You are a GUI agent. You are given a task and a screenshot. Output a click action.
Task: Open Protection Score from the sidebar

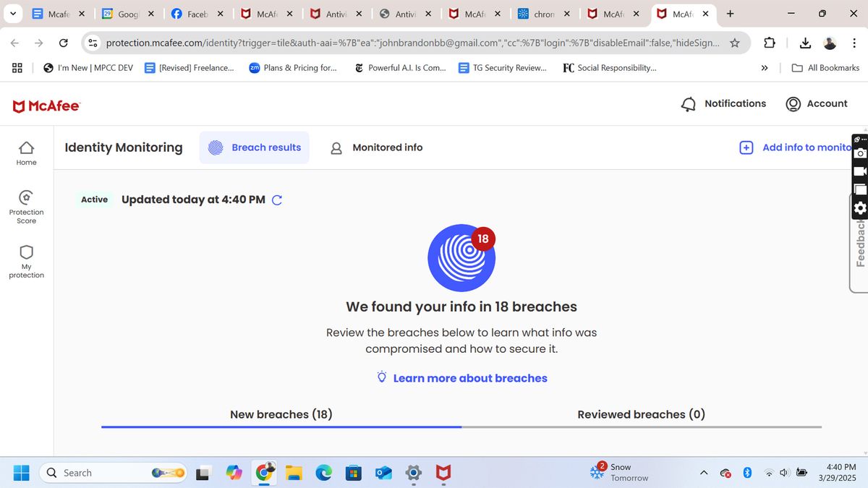(26, 205)
